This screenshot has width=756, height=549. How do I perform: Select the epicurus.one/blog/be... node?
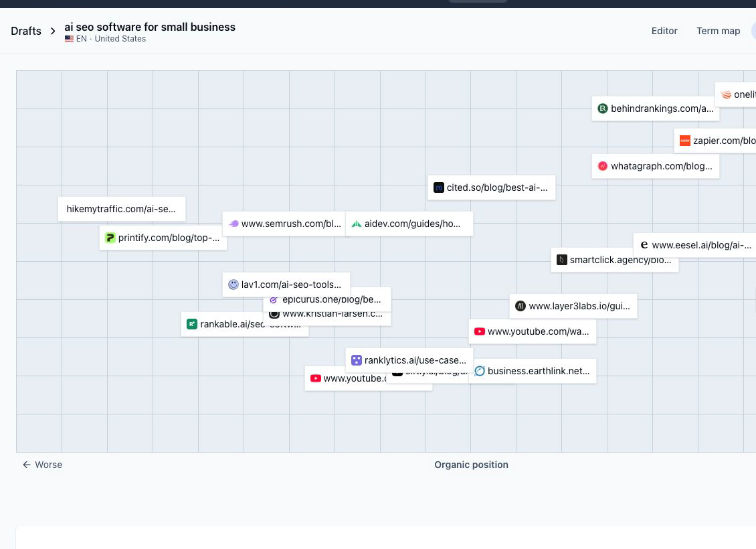coord(327,299)
